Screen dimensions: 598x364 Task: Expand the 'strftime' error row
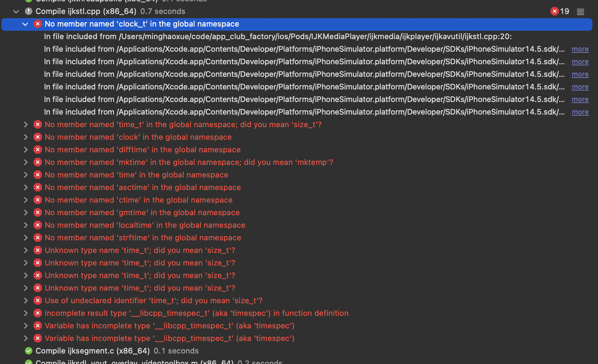25,238
